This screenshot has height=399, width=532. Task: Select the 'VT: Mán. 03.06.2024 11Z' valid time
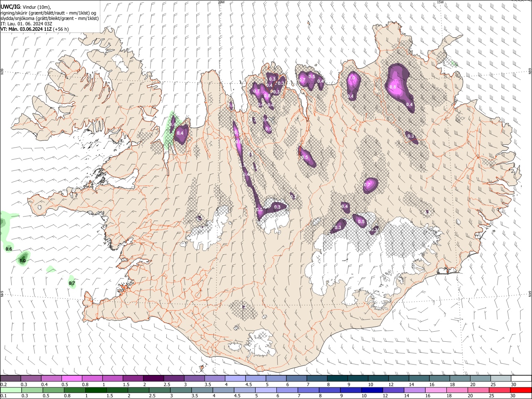[26, 29]
